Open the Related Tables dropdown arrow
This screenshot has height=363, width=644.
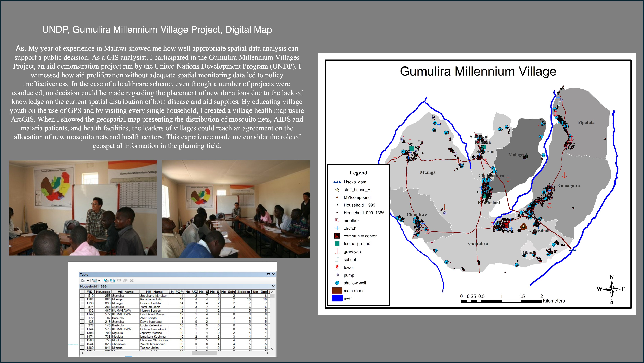point(99,281)
